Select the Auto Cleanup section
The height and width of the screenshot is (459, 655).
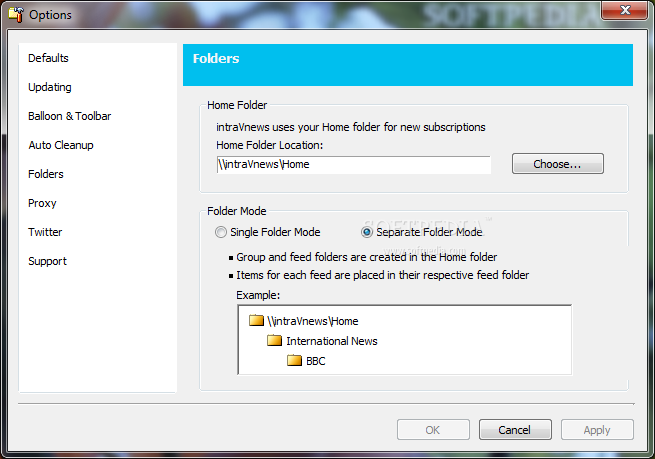tap(61, 145)
